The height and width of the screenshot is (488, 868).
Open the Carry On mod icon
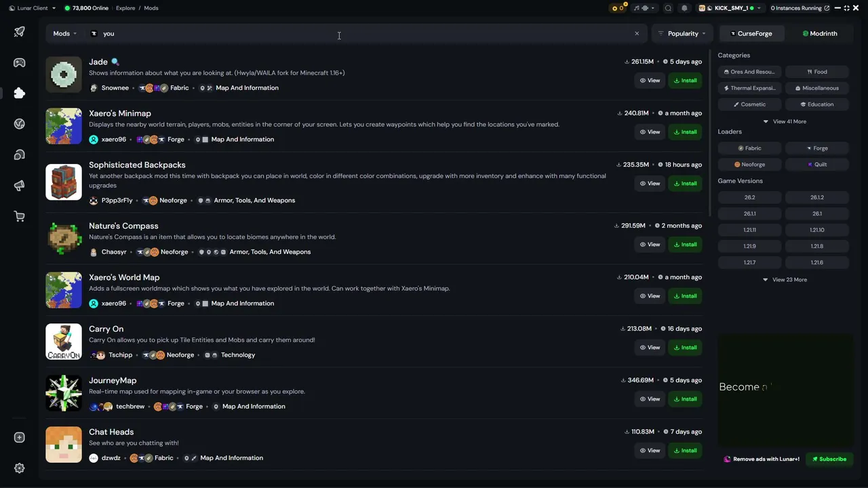64,342
